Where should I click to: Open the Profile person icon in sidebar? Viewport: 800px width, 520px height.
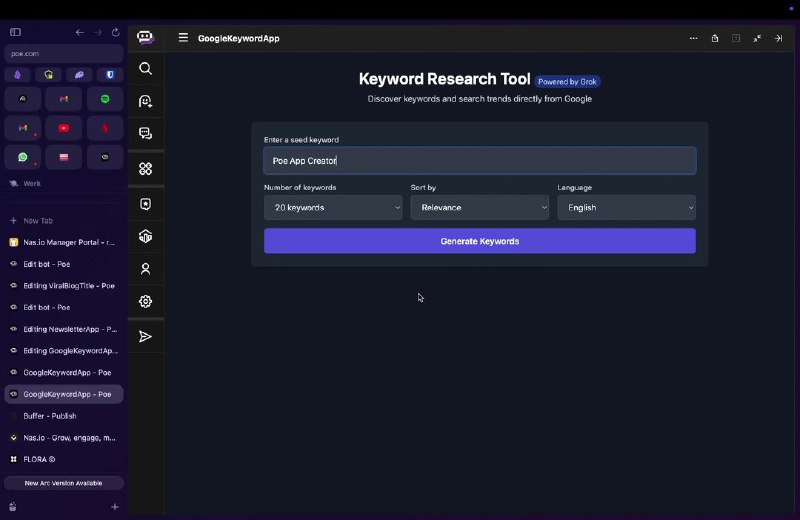click(146, 269)
